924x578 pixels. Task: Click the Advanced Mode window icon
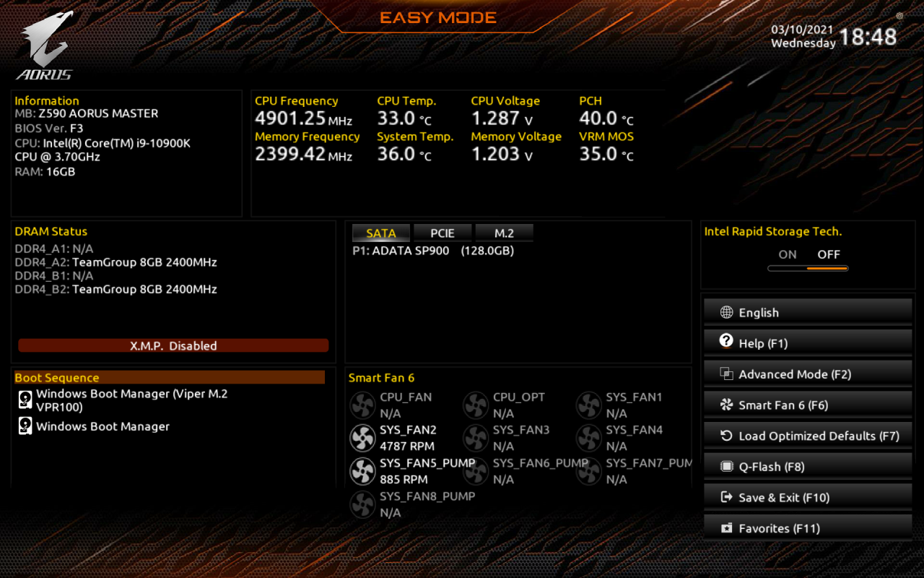(x=727, y=374)
